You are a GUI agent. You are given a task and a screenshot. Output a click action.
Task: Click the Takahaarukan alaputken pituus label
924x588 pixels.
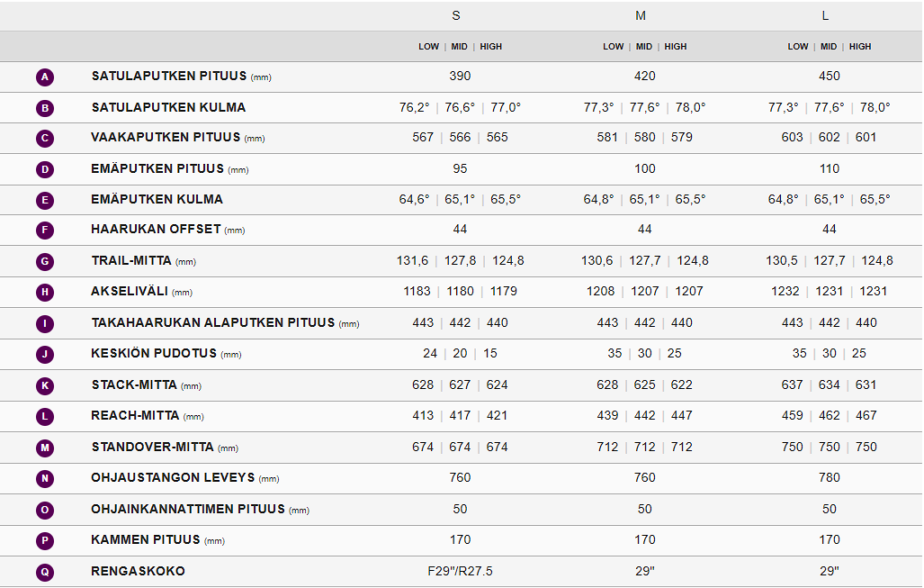pos(212,322)
